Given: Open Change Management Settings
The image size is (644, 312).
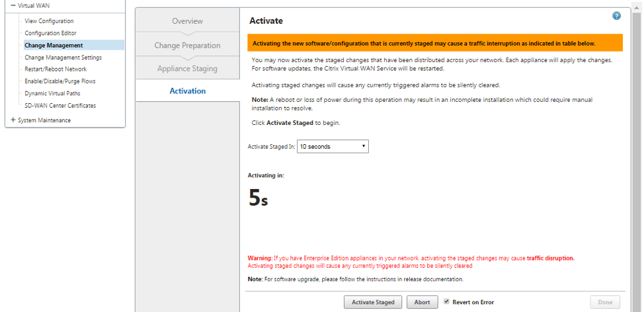Looking at the screenshot, I should tap(63, 58).
